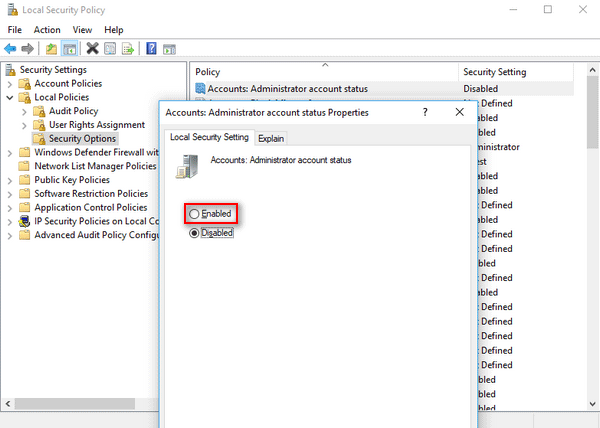The height and width of the screenshot is (428, 600).
Task: Expand the User Rights Assignment node
Action: coord(24,125)
